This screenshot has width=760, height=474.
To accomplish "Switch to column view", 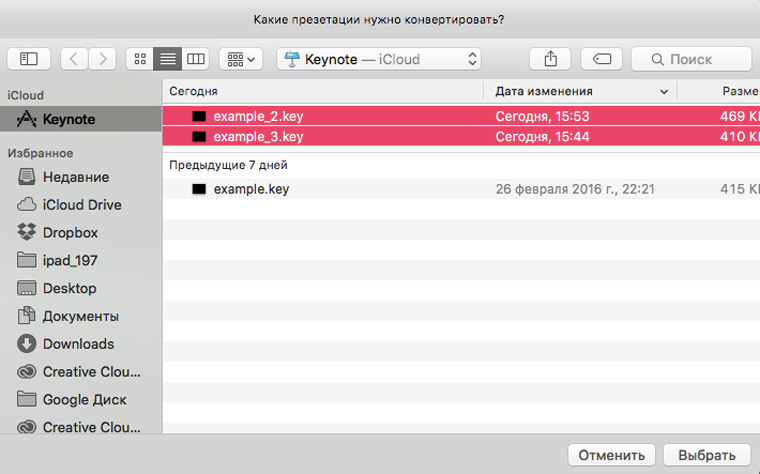I will [x=195, y=59].
